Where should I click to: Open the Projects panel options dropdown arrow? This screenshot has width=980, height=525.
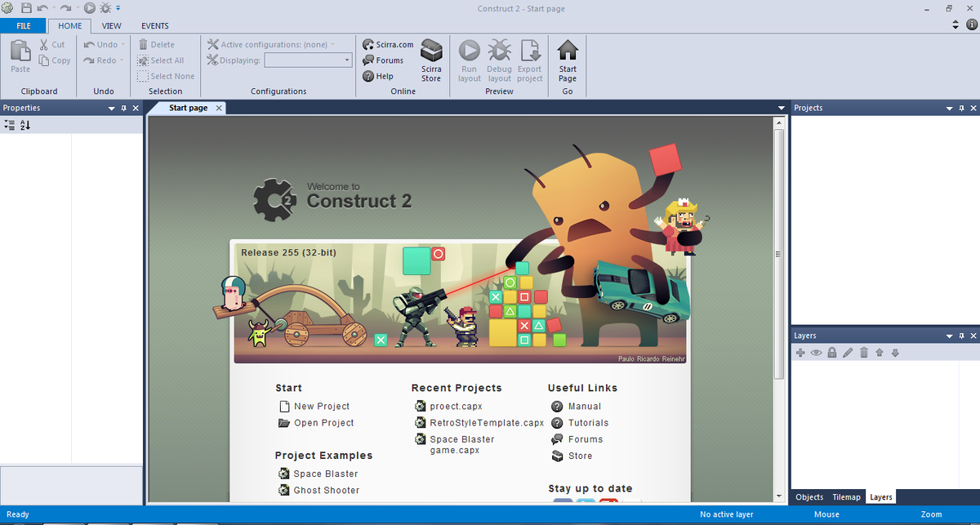949,108
